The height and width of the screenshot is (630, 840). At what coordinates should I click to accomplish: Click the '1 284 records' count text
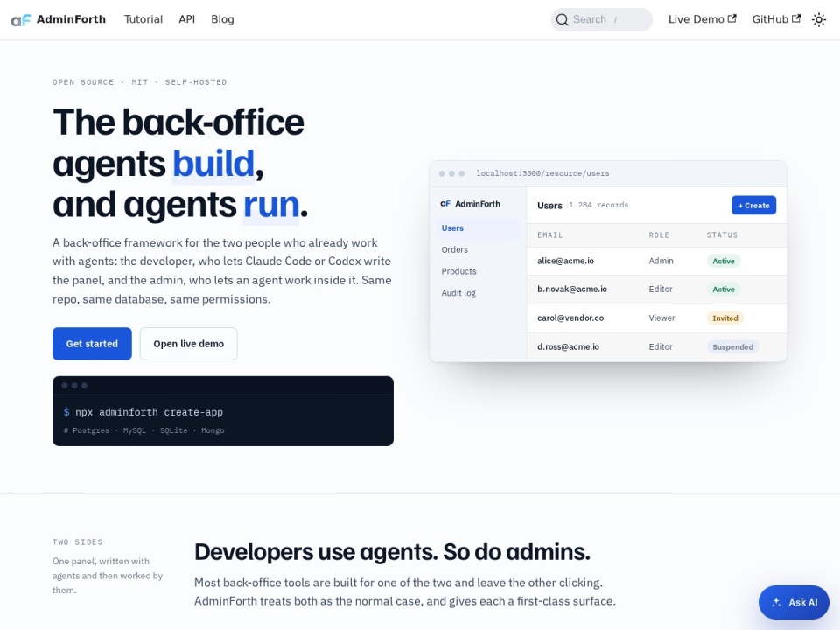coord(598,205)
